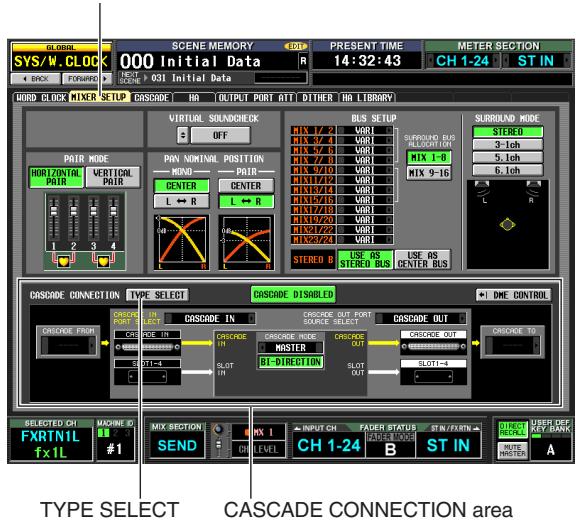576x523 pixels.
Task: Click the MONO pan curve graph
Action: [181, 242]
